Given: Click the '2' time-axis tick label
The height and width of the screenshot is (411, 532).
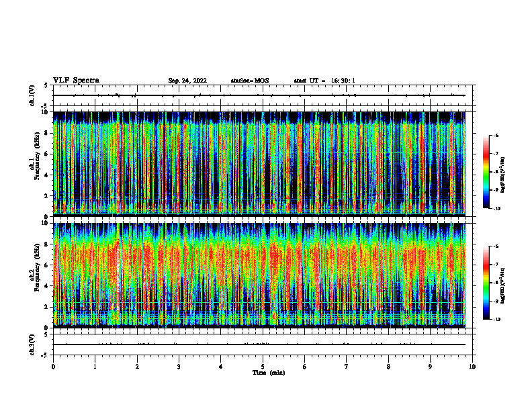Looking at the screenshot, I should [137, 367].
